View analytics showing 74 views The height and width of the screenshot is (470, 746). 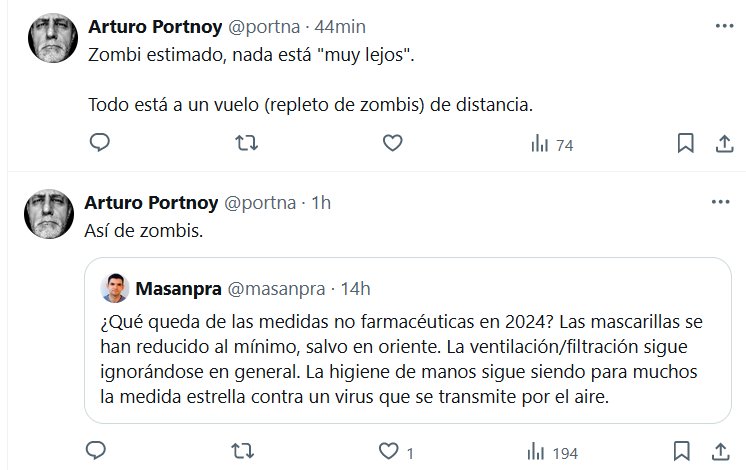[551, 145]
